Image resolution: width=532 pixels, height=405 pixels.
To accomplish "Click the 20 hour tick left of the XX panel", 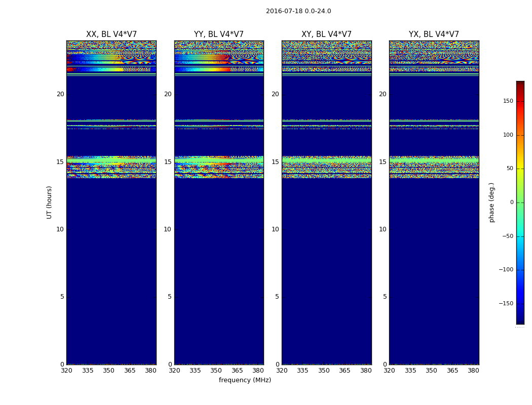I will tap(60, 94).
